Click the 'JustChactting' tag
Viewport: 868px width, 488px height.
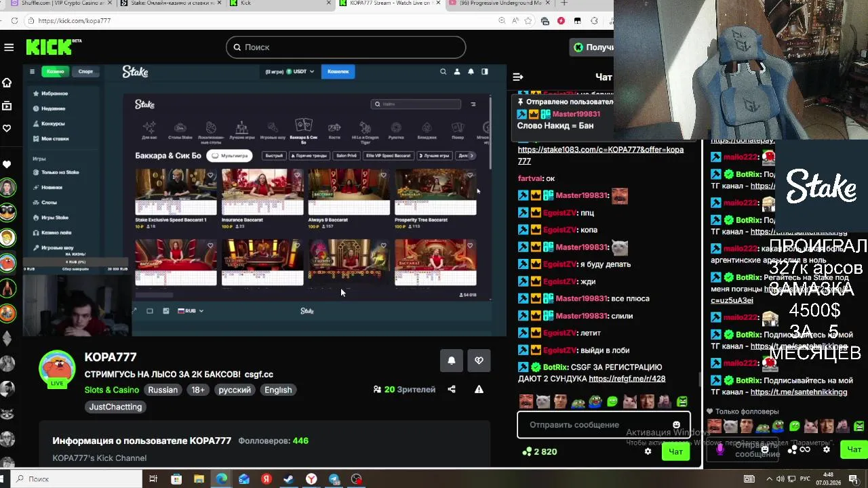click(115, 407)
